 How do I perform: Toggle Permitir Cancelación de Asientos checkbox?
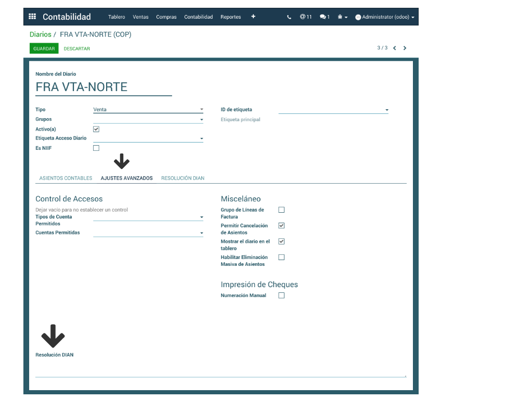click(x=281, y=226)
